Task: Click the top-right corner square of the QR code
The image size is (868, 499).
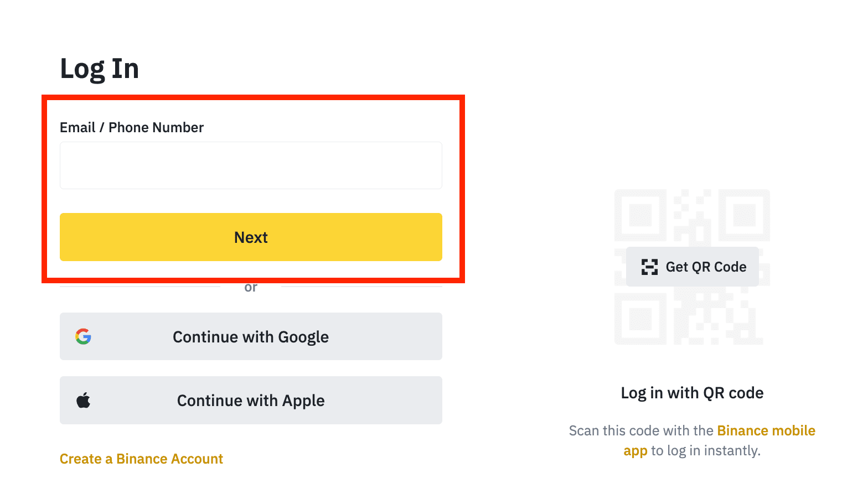Action: coord(744,215)
